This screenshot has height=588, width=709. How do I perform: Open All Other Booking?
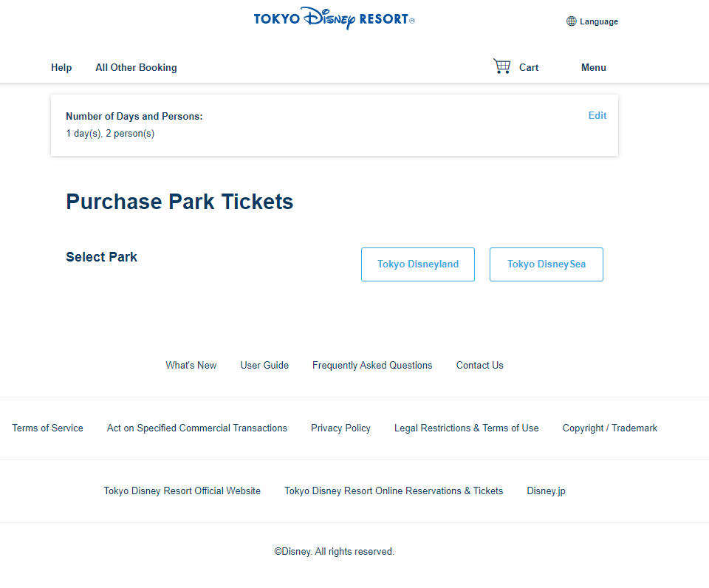point(136,67)
